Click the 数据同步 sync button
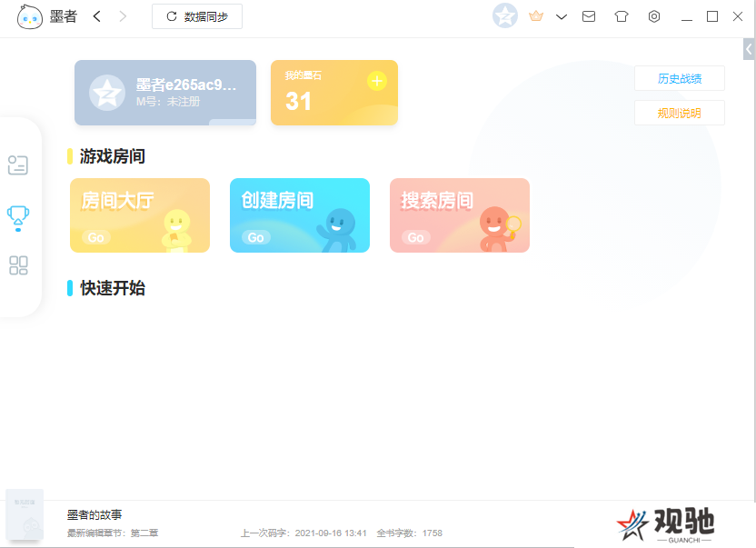 point(197,16)
